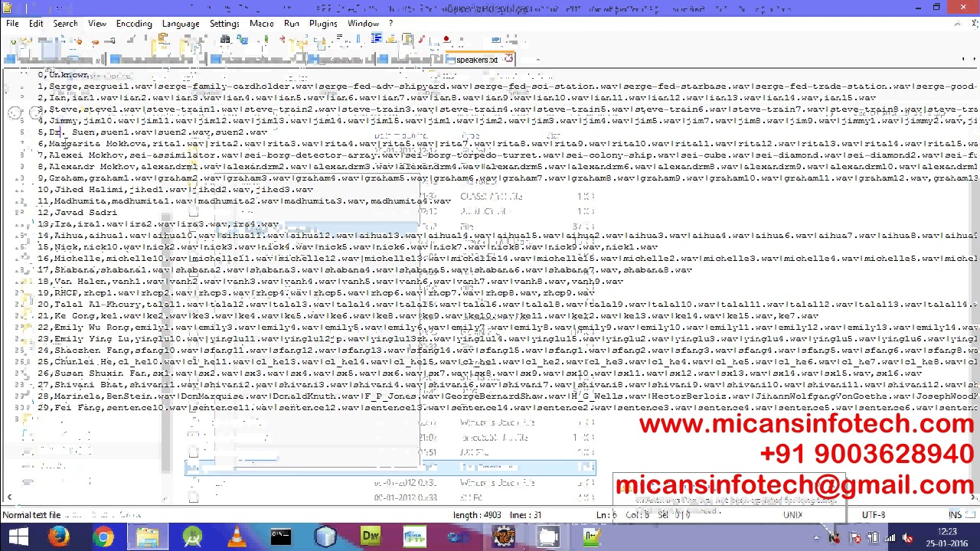
Task: Click the line starting '10,Jihed Halimi'
Action: (175, 190)
